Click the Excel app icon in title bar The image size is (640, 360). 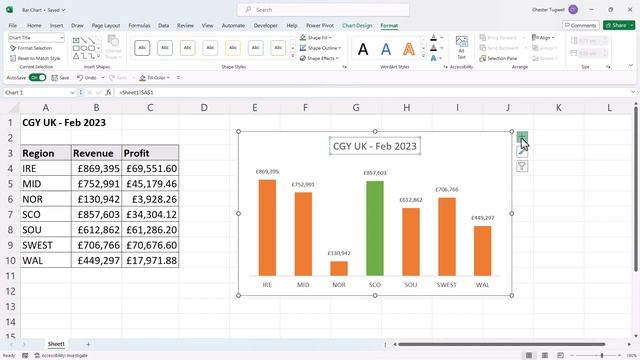(9, 9)
